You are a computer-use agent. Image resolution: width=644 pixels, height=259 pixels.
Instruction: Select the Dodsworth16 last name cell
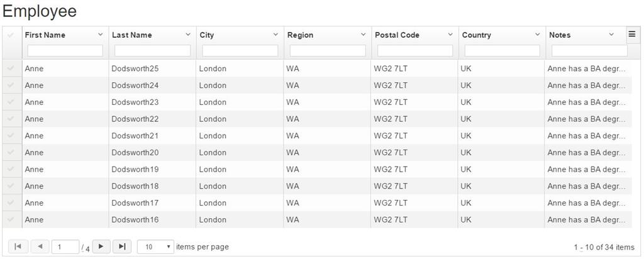pyautogui.click(x=135, y=220)
